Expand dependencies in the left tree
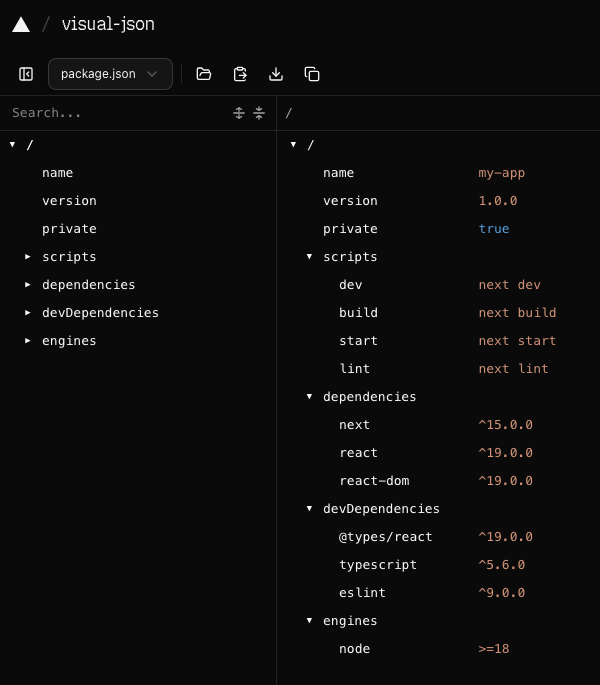The image size is (600, 685). click(28, 284)
